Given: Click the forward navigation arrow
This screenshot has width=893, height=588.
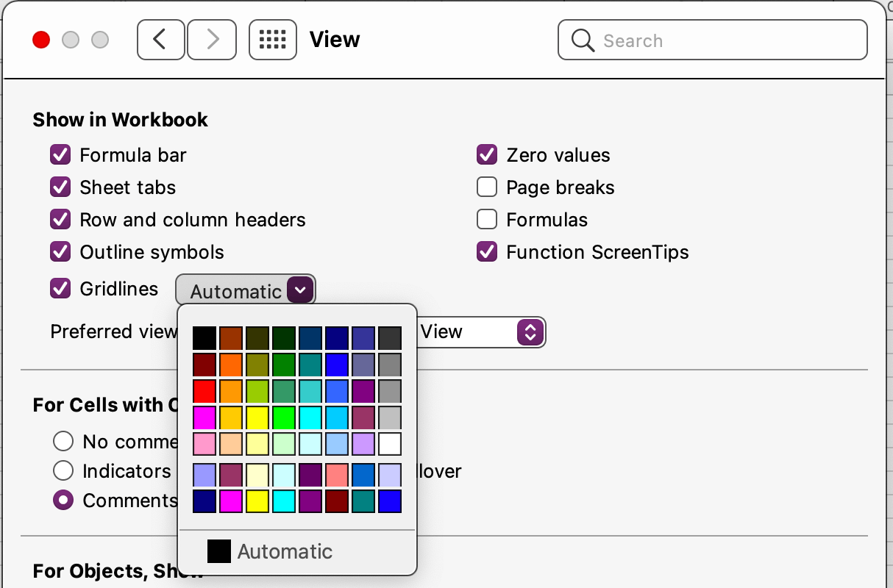Looking at the screenshot, I should tap(212, 40).
